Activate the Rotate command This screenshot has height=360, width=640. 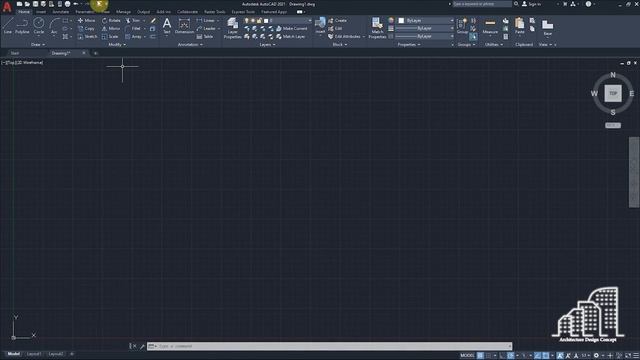111,20
